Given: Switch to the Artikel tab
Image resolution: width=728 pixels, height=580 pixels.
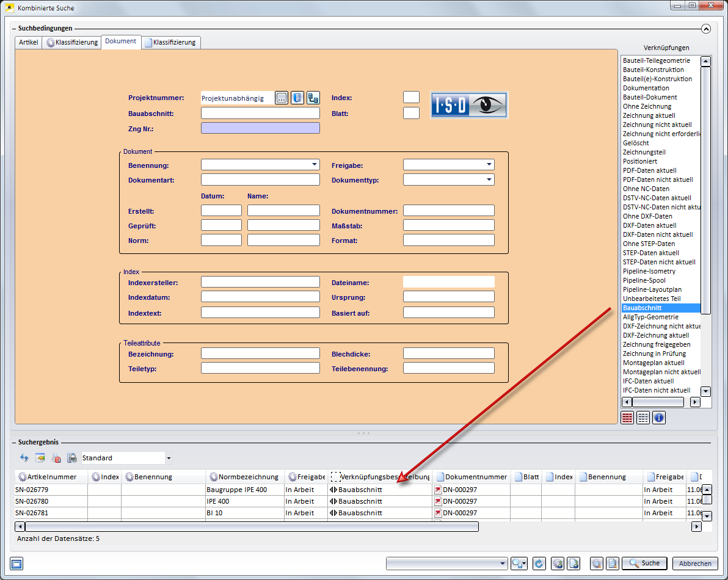Looking at the screenshot, I should (x=28, y=42).
